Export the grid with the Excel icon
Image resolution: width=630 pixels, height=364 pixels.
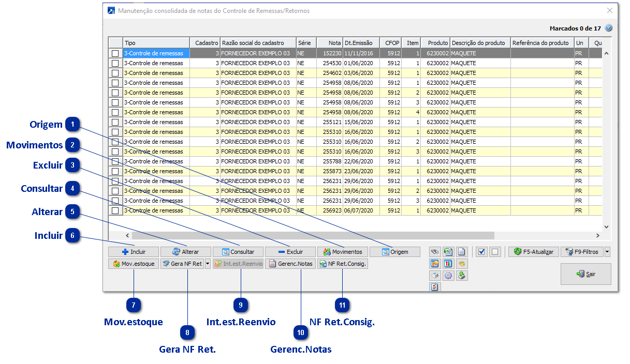pyautogui.click(x=448, y=252)
